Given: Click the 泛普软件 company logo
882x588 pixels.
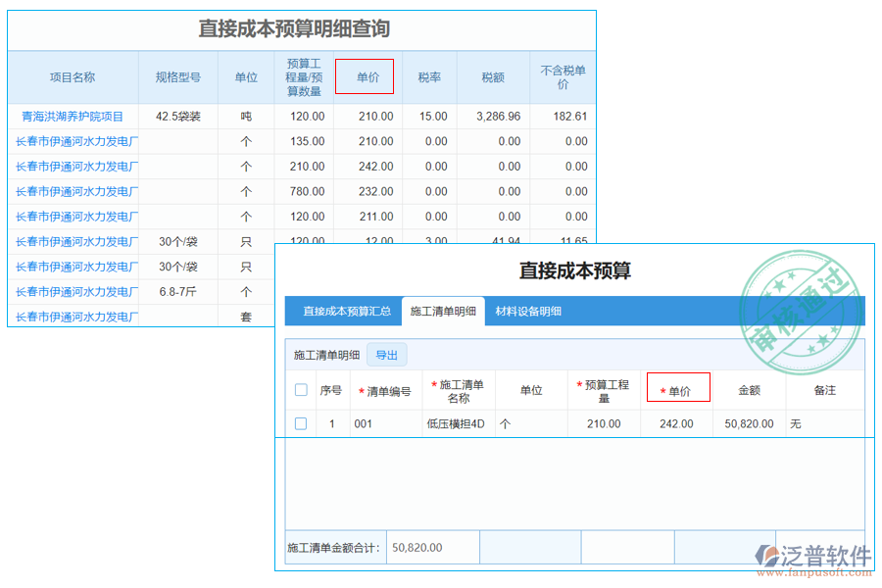Looking at the screenshot, I should 809,552.
